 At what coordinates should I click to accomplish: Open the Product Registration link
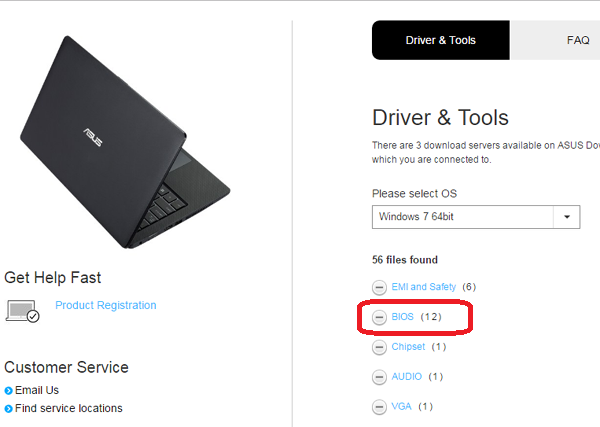(105, 305)
